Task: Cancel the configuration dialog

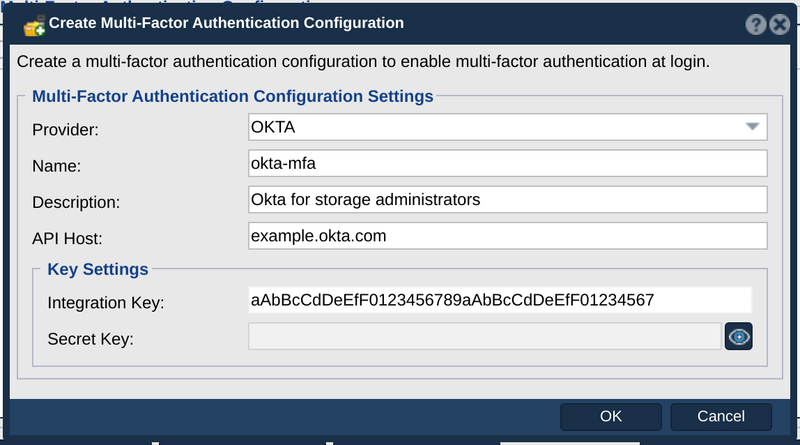Action: [x=721, y=416]
